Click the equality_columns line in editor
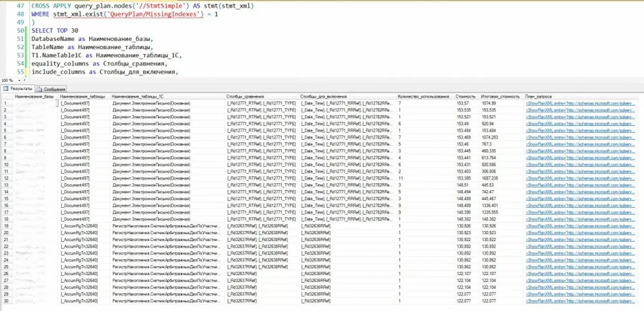Screen dimensions: 644x311 pos(99,64)
